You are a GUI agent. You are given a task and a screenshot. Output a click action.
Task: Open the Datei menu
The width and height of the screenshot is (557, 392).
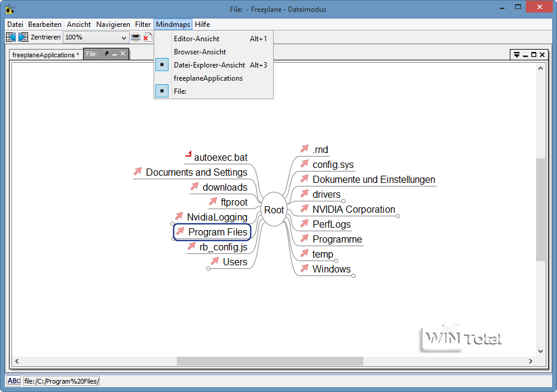[15, 24]
